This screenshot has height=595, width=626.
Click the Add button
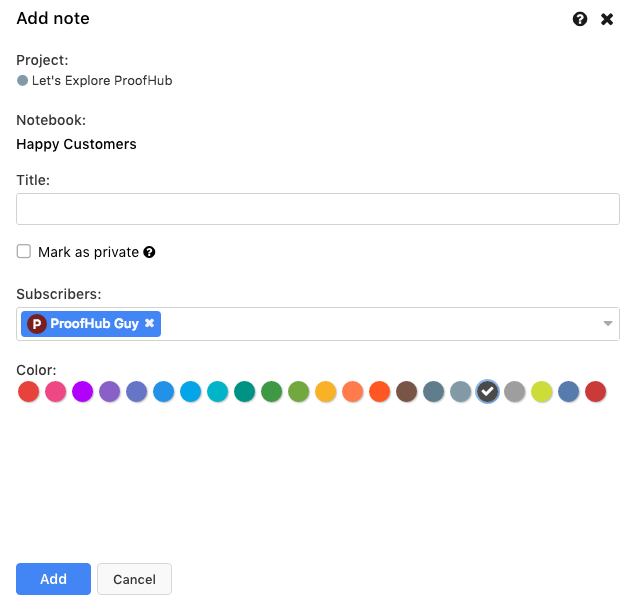pos(53,579)
